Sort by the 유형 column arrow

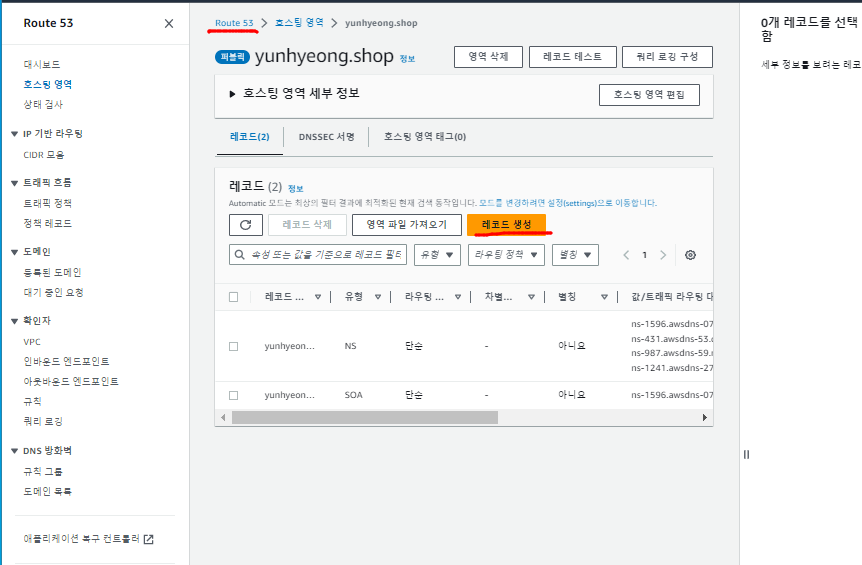(x=378, y=297)
